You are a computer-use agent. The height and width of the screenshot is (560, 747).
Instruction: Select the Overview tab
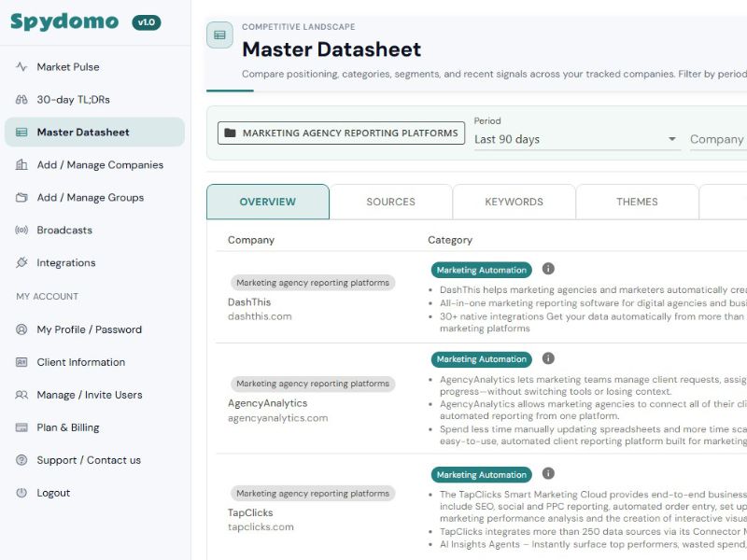coord(268,202)
